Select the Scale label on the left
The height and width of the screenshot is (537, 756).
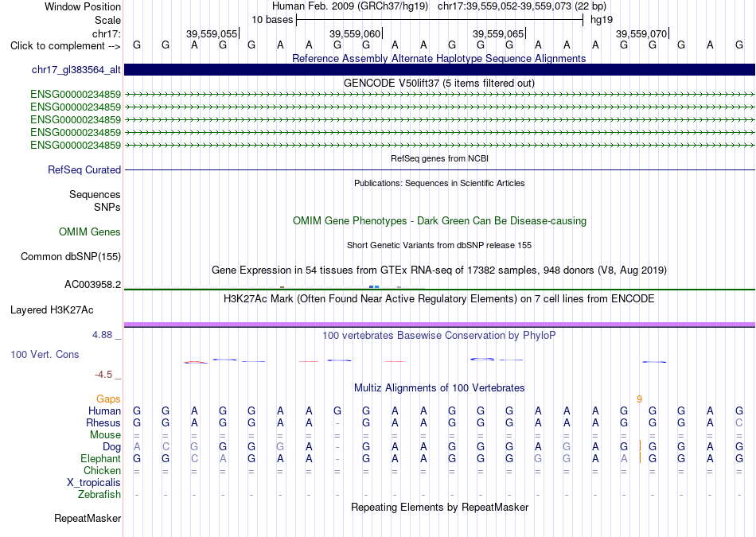tap(108, 20)
